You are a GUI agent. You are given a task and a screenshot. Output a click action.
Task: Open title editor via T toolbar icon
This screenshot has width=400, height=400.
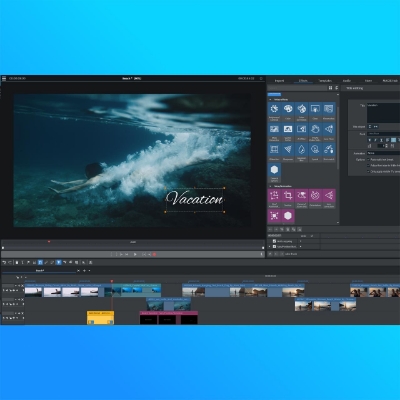[22, 263]
